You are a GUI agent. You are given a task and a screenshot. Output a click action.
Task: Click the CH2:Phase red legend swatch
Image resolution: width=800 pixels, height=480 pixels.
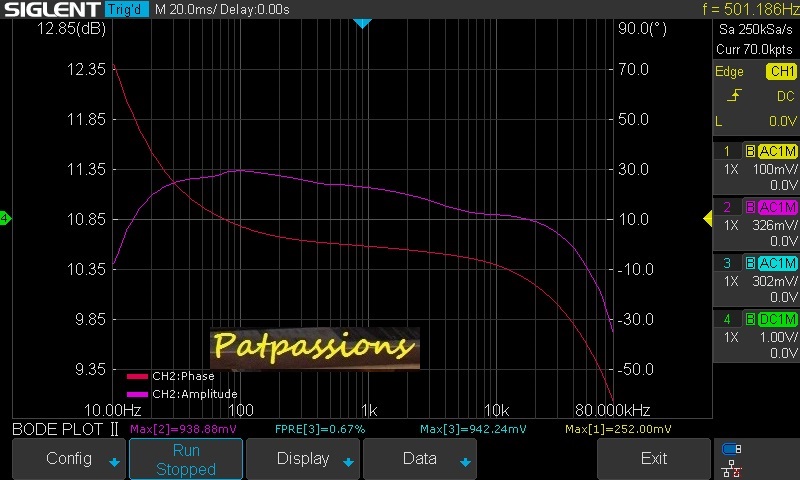click(136, 377)
